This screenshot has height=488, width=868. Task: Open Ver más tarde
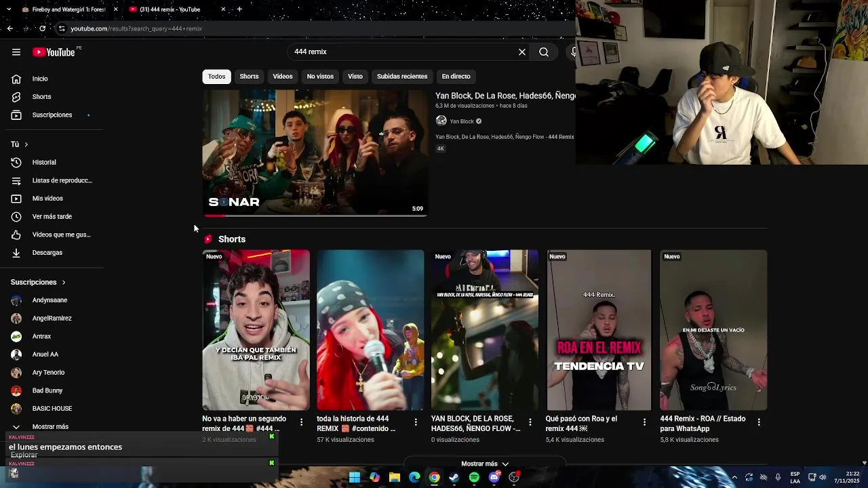[53, 217]
